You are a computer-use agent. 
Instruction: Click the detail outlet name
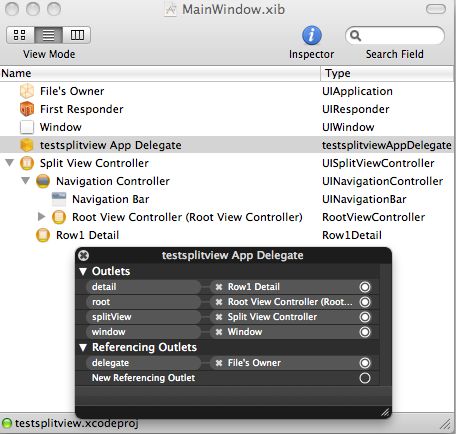[104, 287]
